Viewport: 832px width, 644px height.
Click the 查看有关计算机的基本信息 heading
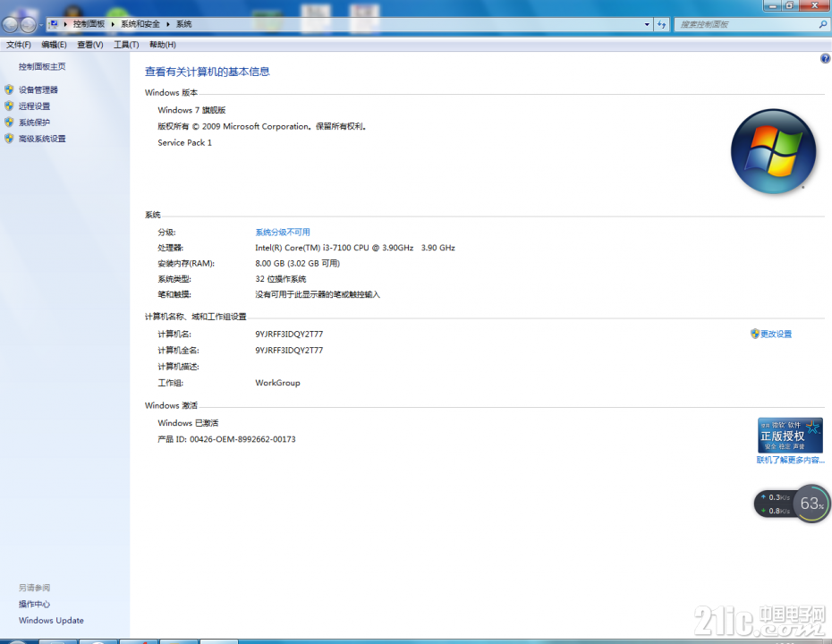click(x=208, y=72)
